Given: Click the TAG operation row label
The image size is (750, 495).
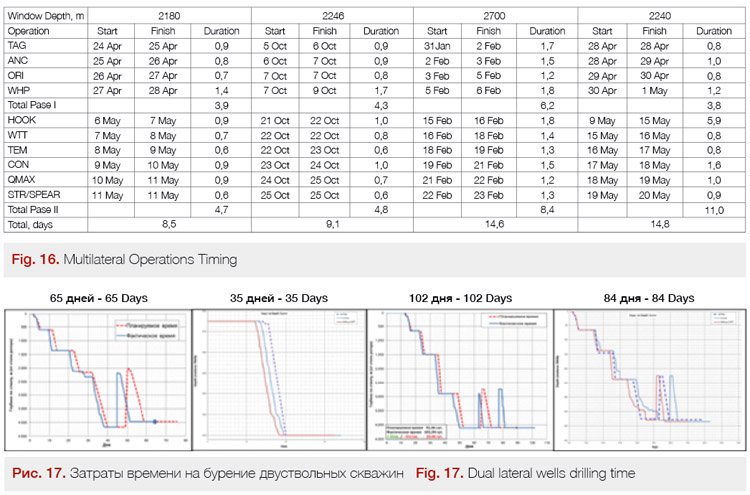Looking at the screenshot, I should coord(17,46).
